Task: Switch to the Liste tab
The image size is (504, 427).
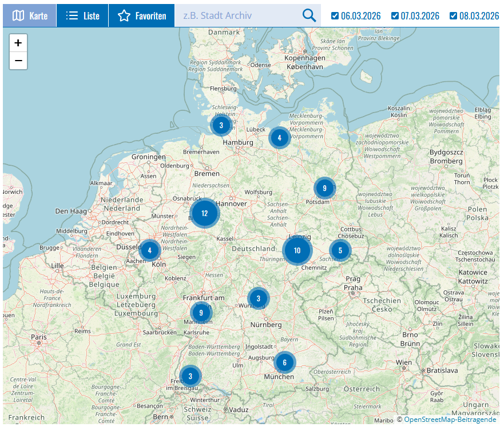Action: 82,15
